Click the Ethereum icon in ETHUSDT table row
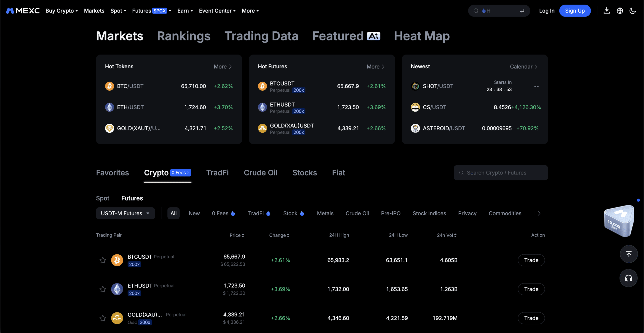The height and width of the screenshot is (333, 644). (117, 289)
